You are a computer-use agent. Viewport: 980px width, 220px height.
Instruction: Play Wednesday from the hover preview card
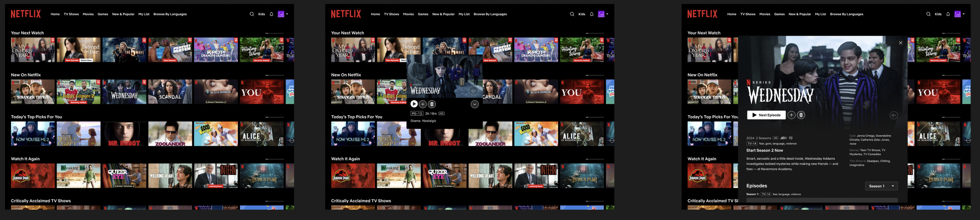click(414, 104)
